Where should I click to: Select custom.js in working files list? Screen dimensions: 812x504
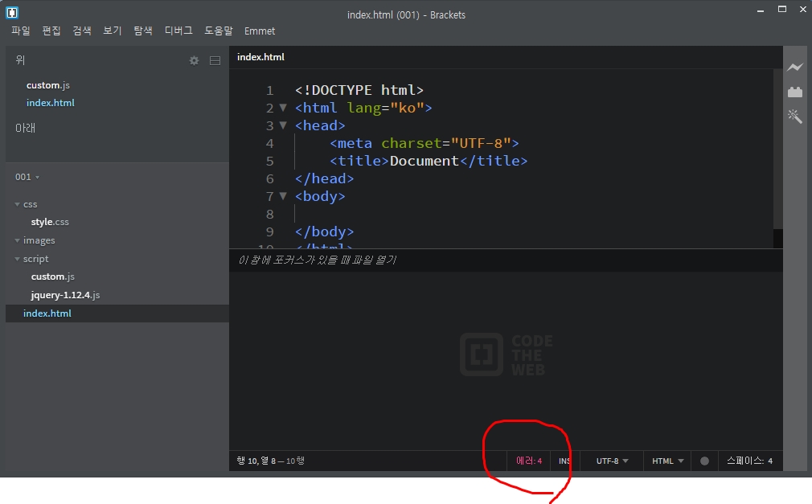(x=48, y=85)
